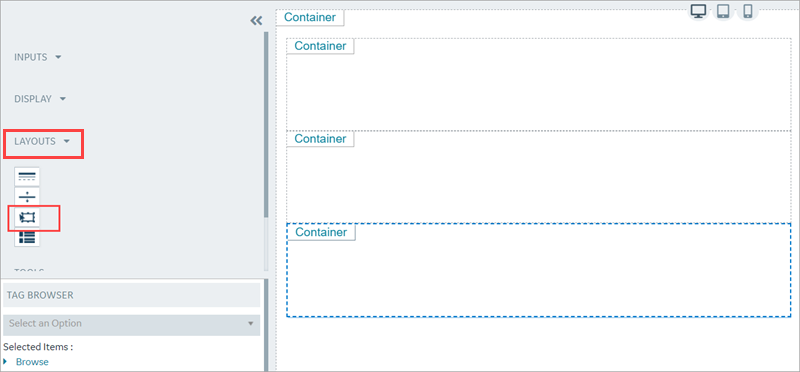
Task: Expand the DISPLAY section
Action: coord(40,99)
